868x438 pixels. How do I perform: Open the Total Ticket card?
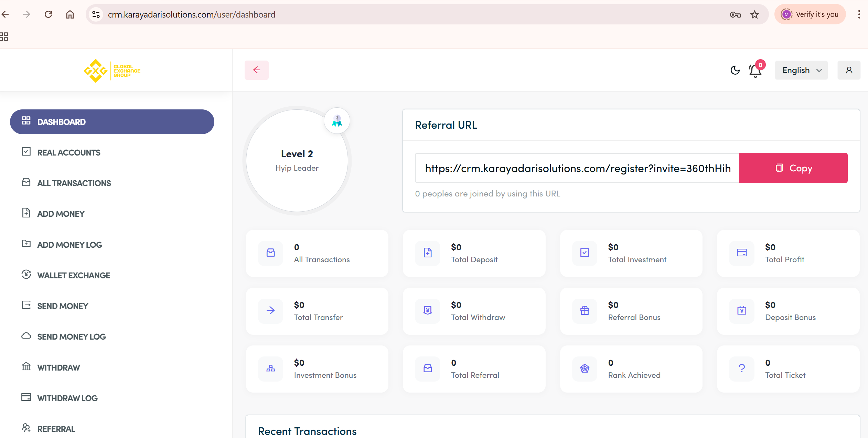click(788, 369)
